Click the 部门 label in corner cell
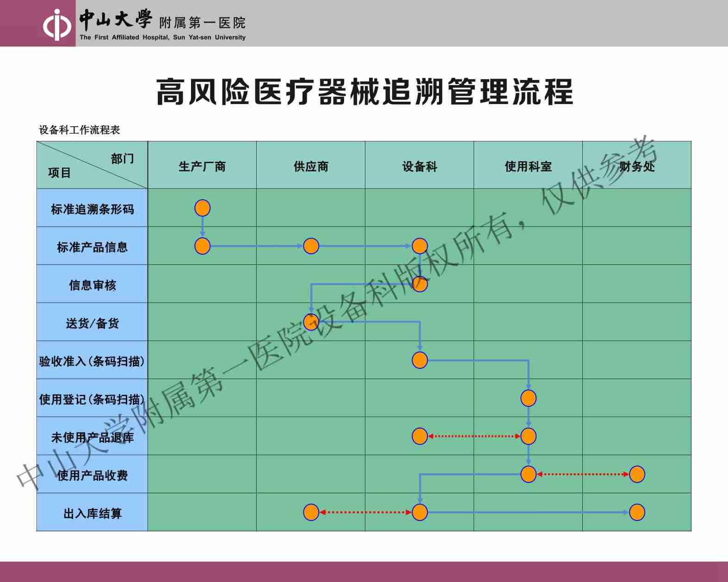The image size is (728, 582). (x=123, y=159)
